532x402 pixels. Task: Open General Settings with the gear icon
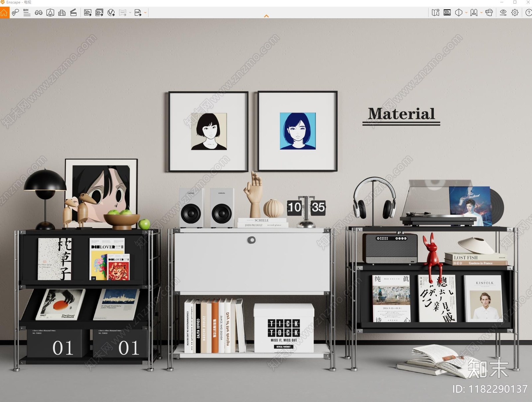pyautogui.click(x=515, y=13)
